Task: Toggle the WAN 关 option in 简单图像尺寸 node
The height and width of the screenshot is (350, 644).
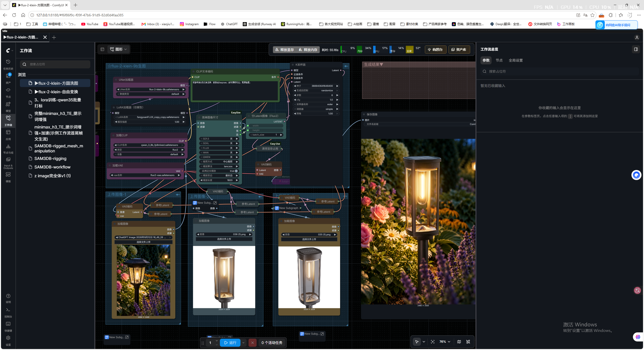Action: click(219, 153)
